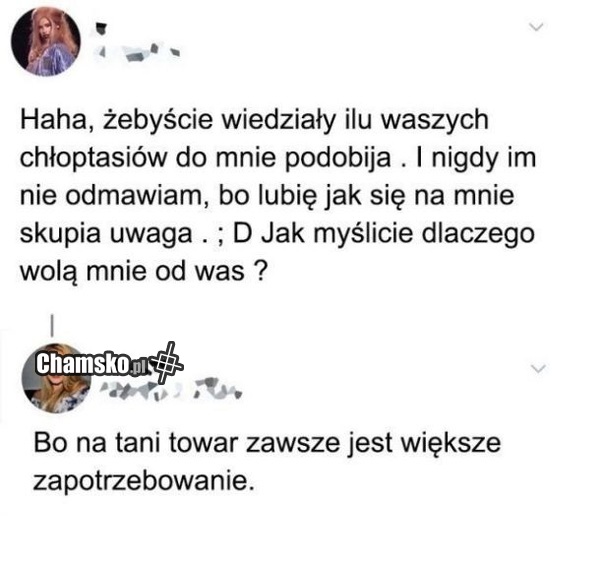600x567 pixels.
Task: Click the original poster's blurred display name
Action: click(x=100, y=29)
